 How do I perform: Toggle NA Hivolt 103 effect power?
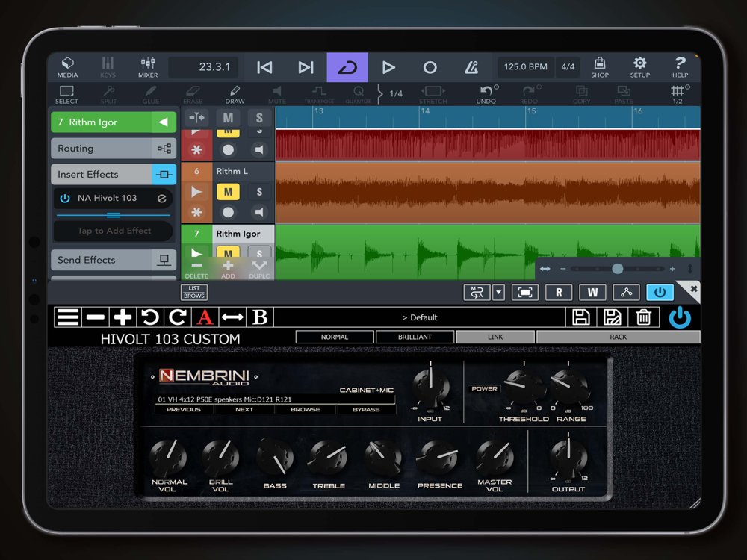click(65, 199)
